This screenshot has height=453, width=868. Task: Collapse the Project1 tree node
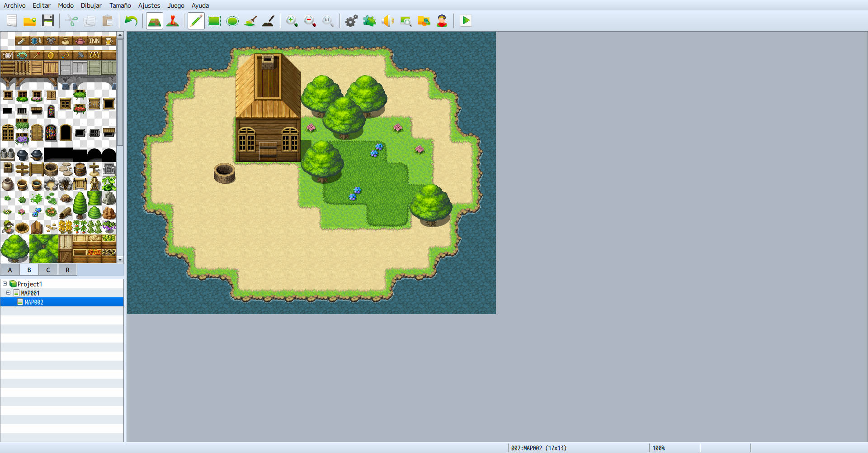coord(5,284)
